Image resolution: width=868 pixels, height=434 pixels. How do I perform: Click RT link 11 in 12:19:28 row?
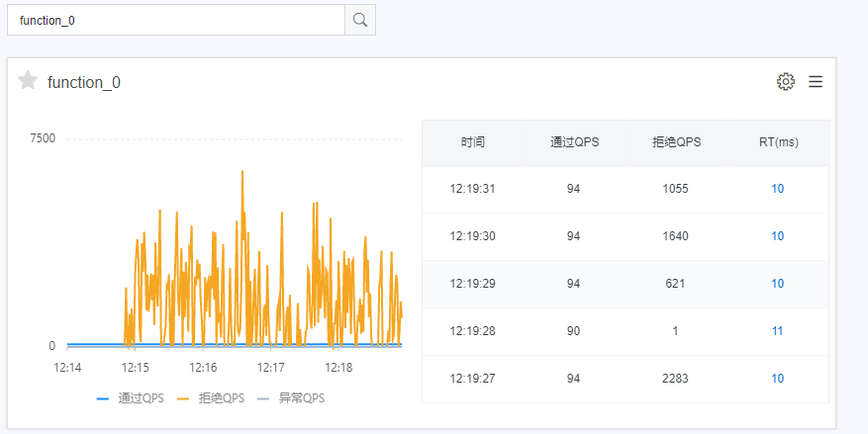(777, 331)
